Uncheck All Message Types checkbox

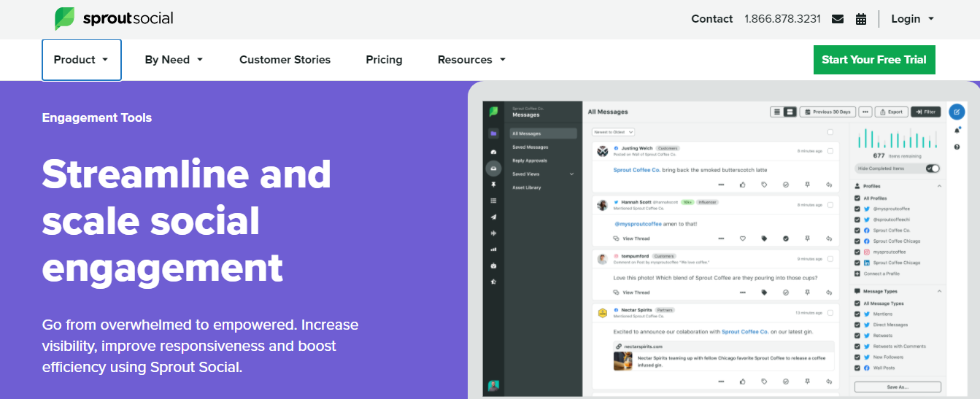pos(857,303)
